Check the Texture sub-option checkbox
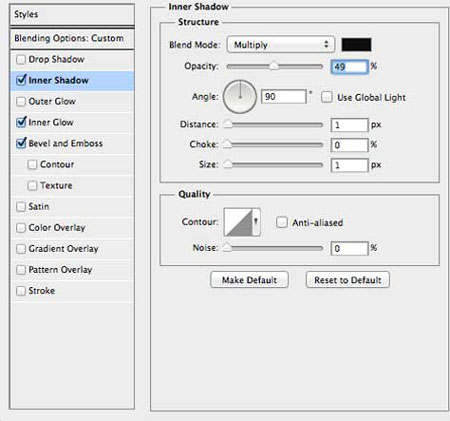 tap(32, 185)
